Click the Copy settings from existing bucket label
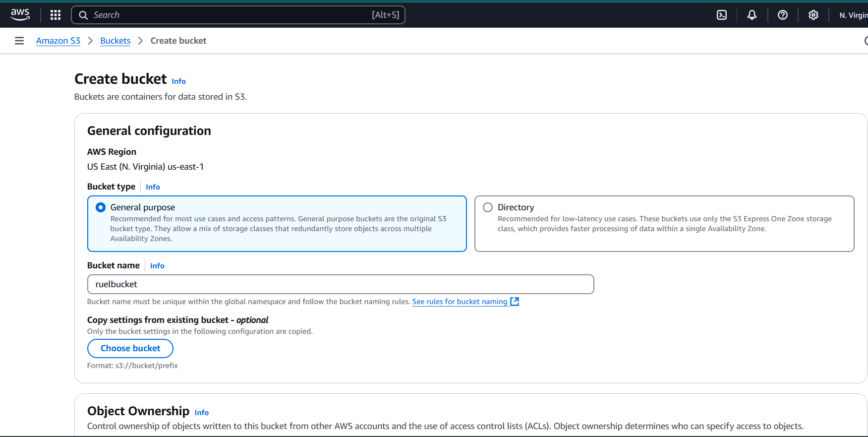The width and height of the screenshot is (868, 437). point(177,320)
